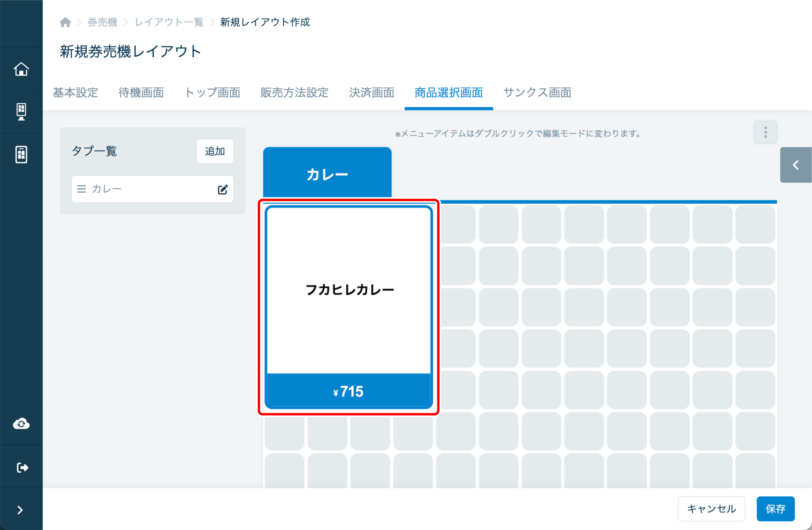Screen dimensions: 812x530
Task: Select the blue カレー category tab
Action: [327, 173]
